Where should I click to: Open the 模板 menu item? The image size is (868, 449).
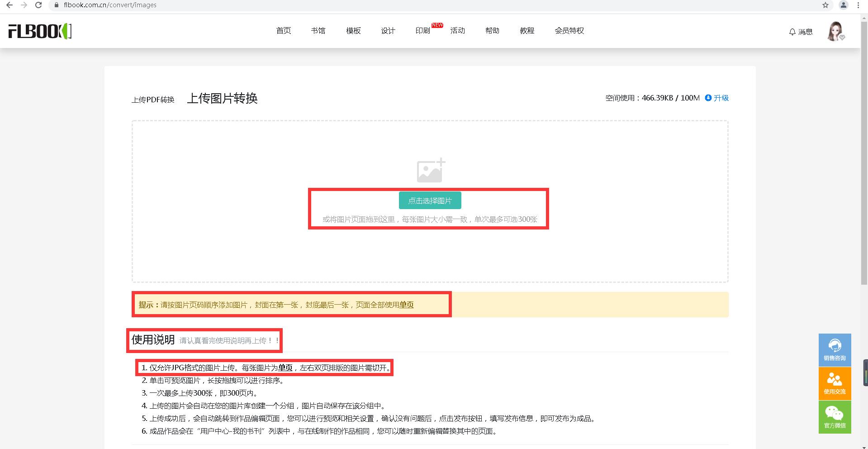point(353,31)
